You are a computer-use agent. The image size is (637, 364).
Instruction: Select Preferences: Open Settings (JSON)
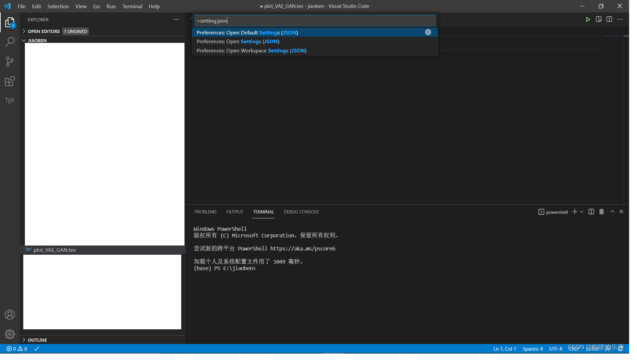tap(238, 42)
